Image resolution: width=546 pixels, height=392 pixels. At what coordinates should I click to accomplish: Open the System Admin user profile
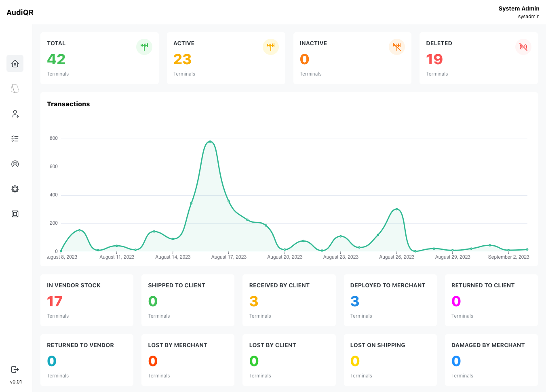[519, 8]
